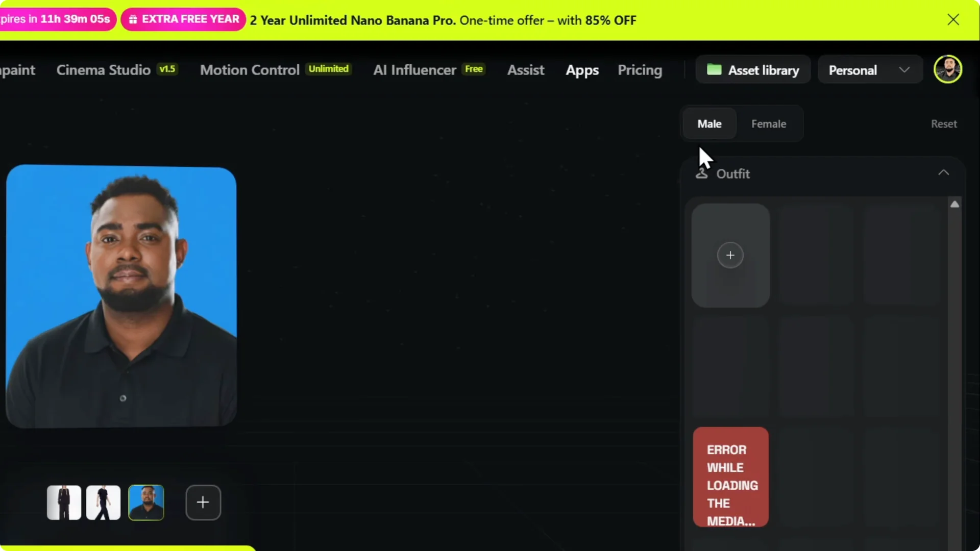Select the third outfit thumbnail with blue background
Viewport: 980px width, 551px height.
pos(146,503)
